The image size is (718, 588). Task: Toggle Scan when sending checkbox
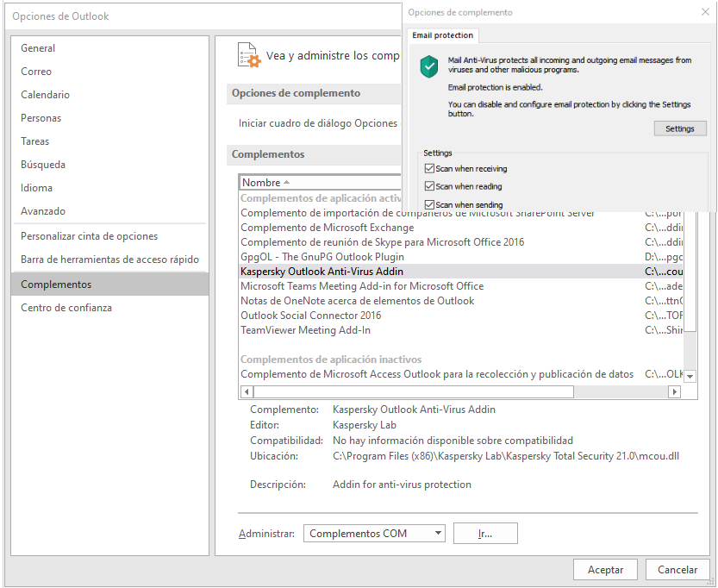429,204
